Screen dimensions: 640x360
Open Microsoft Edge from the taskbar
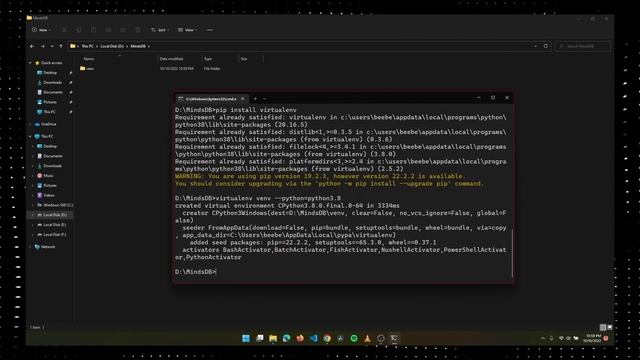(287, 338)
